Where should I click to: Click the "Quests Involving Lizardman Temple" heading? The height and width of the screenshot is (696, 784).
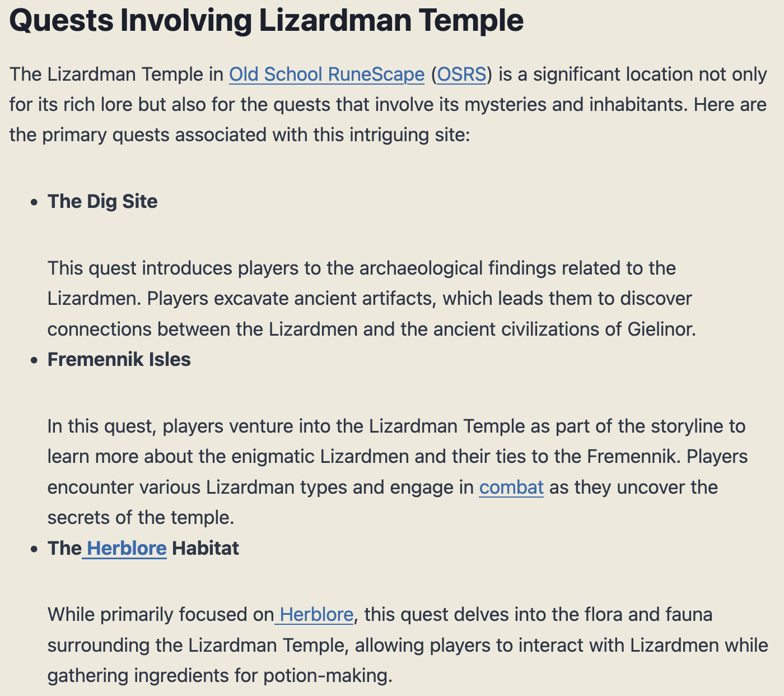267,21
